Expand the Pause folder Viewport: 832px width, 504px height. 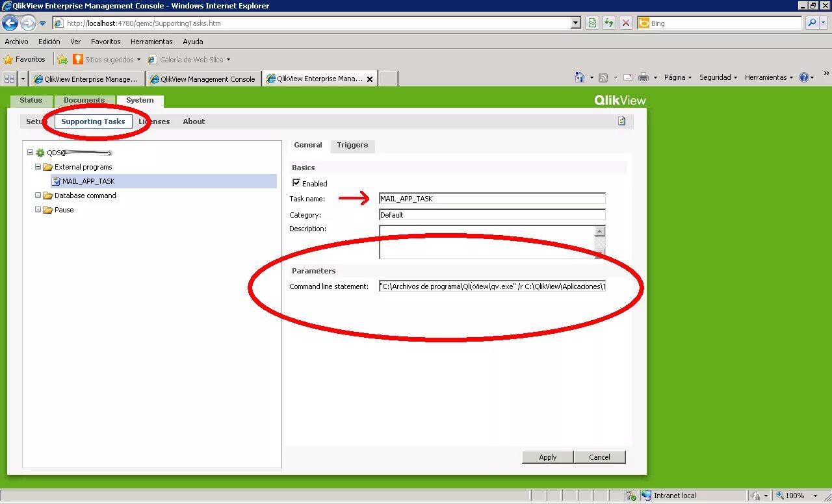pyautogui.click(x=38, y=210)
